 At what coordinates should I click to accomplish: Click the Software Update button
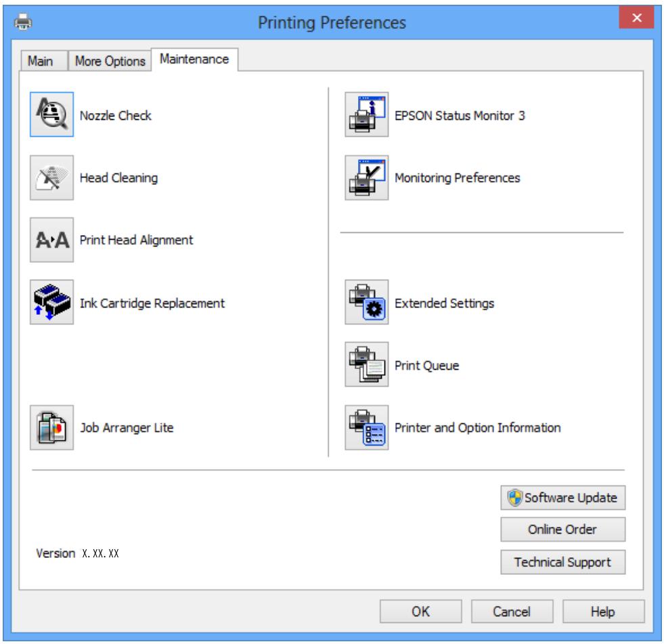click(x=562, y=498)
